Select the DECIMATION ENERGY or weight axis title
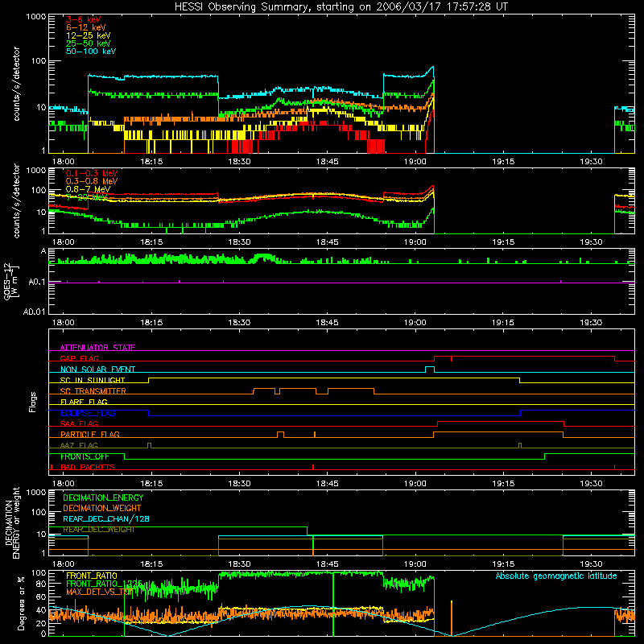Image resolution: width=644 pixels, height=644 pixels. point(12,522)
